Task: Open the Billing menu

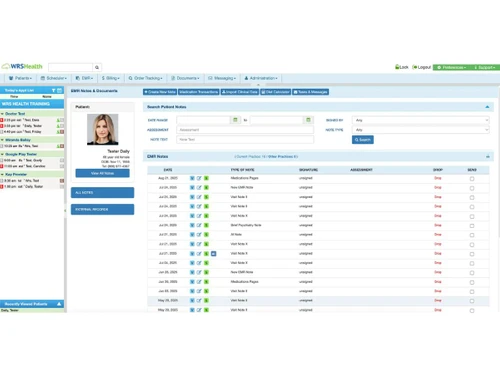Action: (110, 78)
